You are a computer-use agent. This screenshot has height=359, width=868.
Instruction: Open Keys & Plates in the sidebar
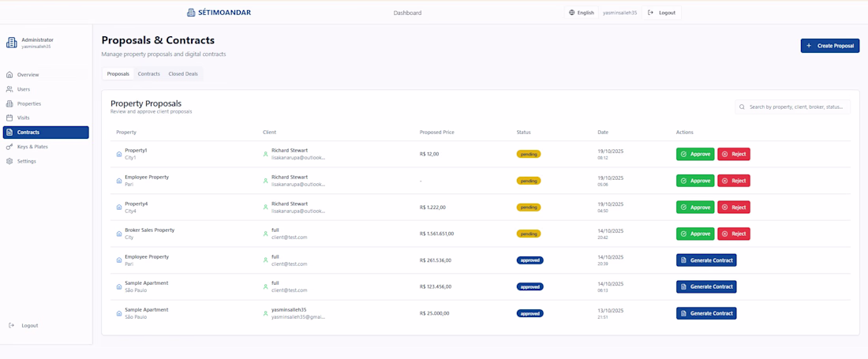pyautogui.click(x=46, y=147)
